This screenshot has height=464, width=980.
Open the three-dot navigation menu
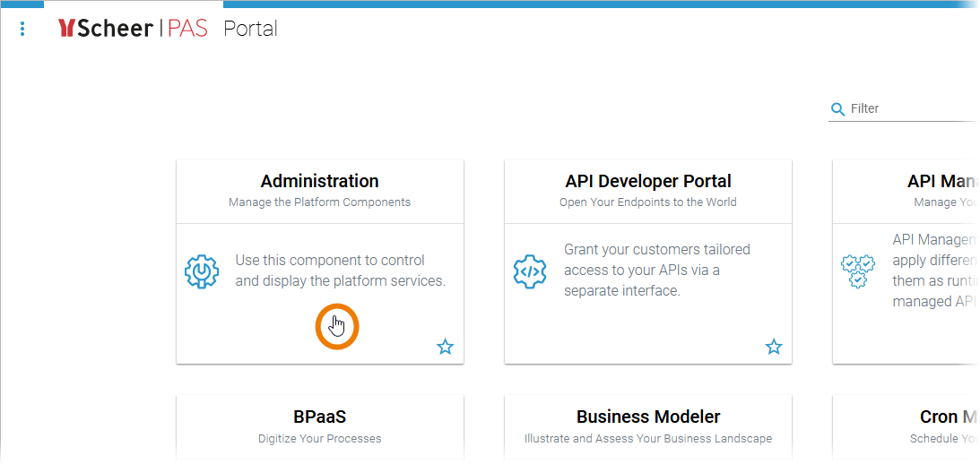coord(22,29)
